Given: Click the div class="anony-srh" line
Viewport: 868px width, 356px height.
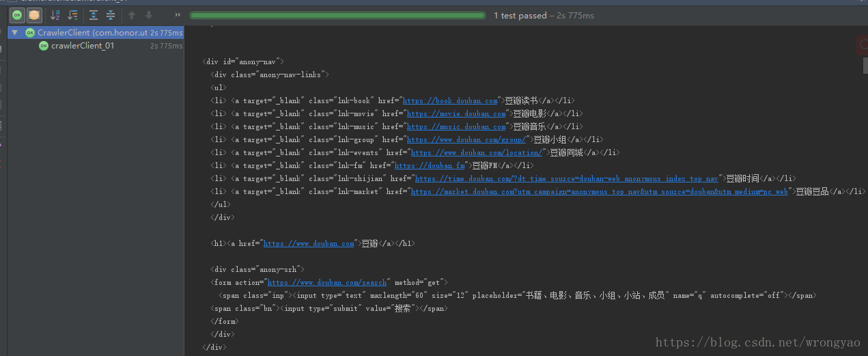Looking at the screenshot, I should coord(257,269).
